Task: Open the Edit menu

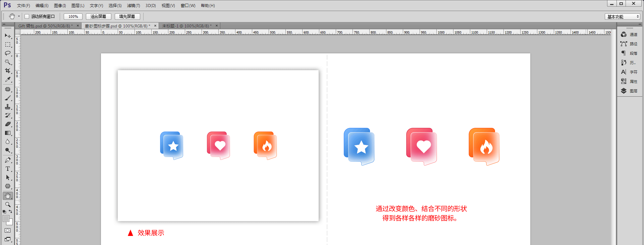Action: pos(42,6)
